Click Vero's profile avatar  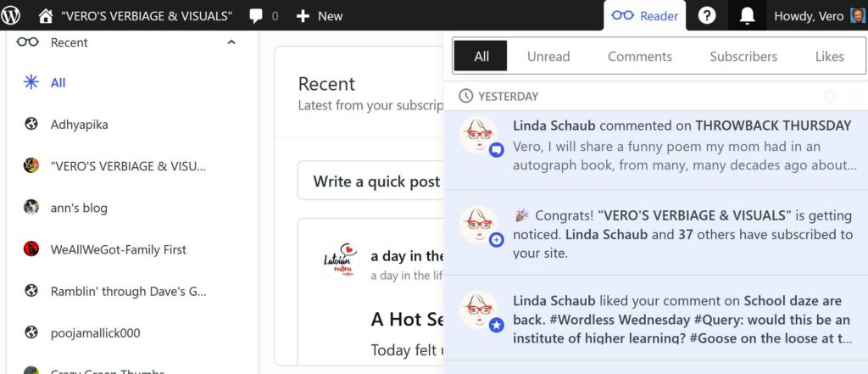point(858,15)
